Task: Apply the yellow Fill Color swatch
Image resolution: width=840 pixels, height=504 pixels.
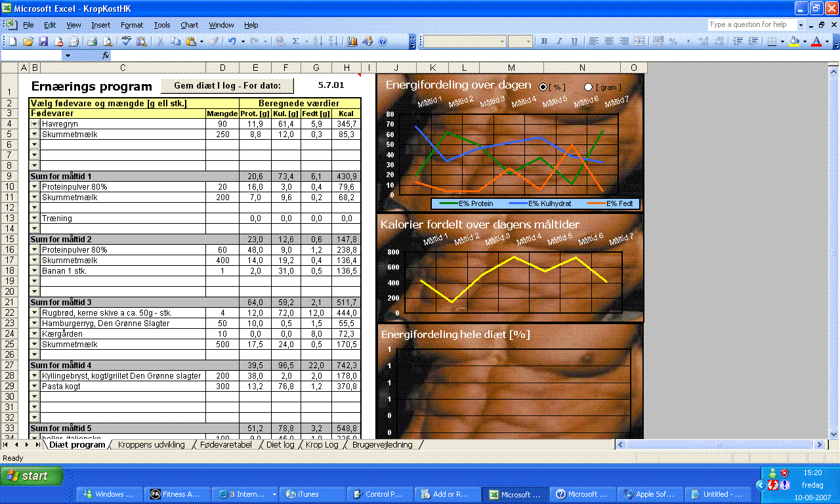Action: (794, 41)
